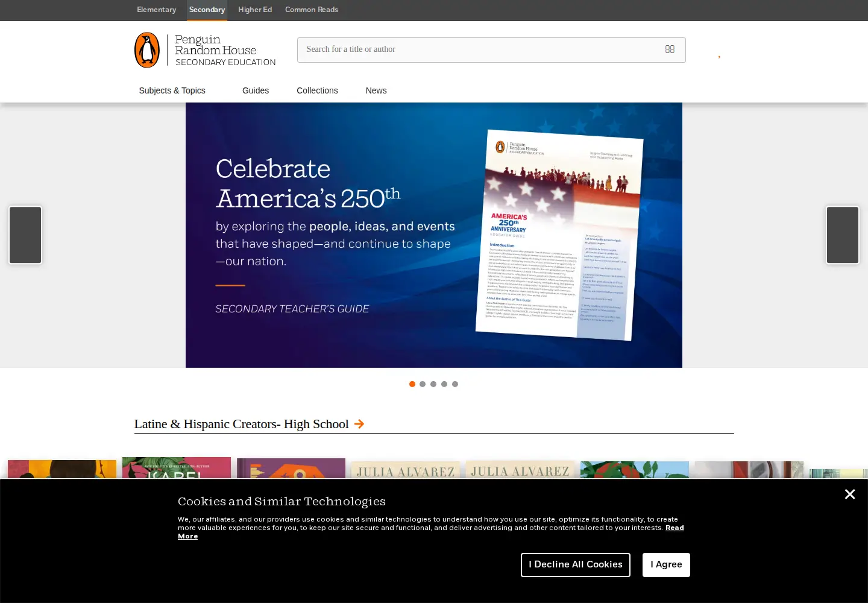
Task: Go to next carousel slide
Action: click(843, 235)
